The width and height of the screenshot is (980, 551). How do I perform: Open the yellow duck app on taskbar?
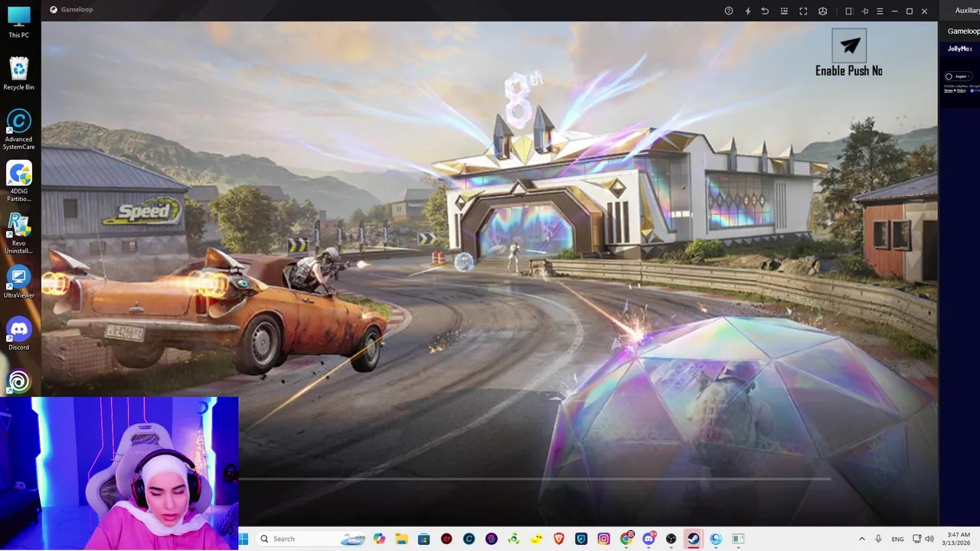(537, 539)
